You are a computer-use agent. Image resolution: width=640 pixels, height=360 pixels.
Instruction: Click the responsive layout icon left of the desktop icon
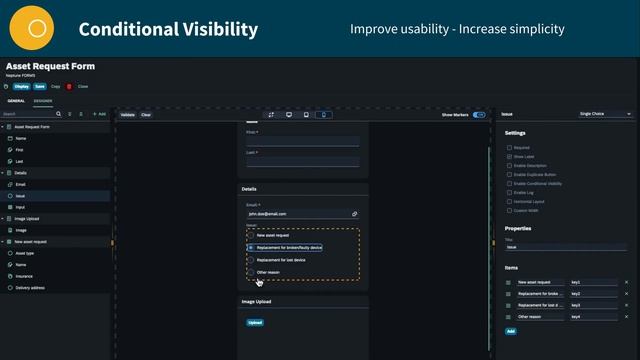click(x=271, y=115)
